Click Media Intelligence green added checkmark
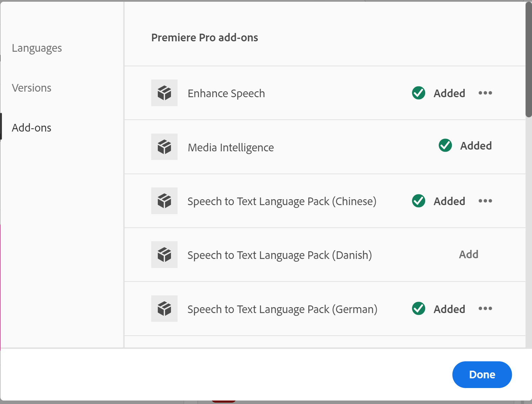Image resolution: width=532 pixels, height=404 pixels. point(445,145)
